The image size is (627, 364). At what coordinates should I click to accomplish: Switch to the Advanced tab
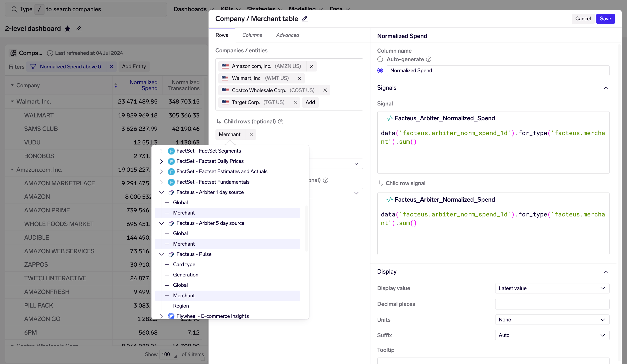(288, 35)
